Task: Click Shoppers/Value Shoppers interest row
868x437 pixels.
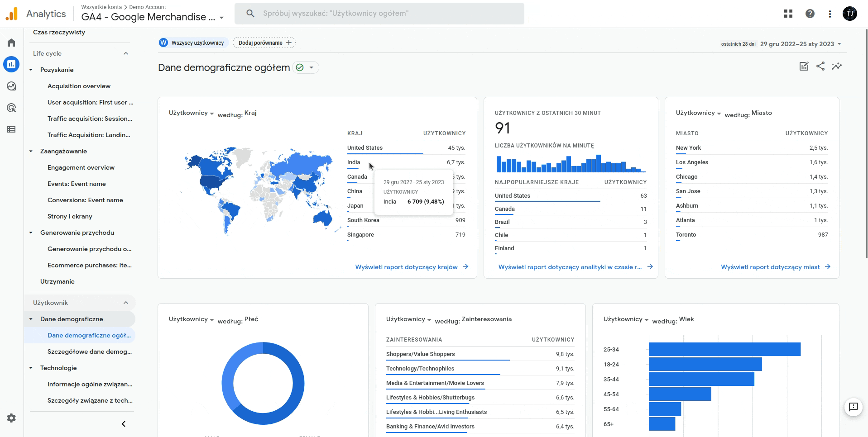Action: click(480, 354)
